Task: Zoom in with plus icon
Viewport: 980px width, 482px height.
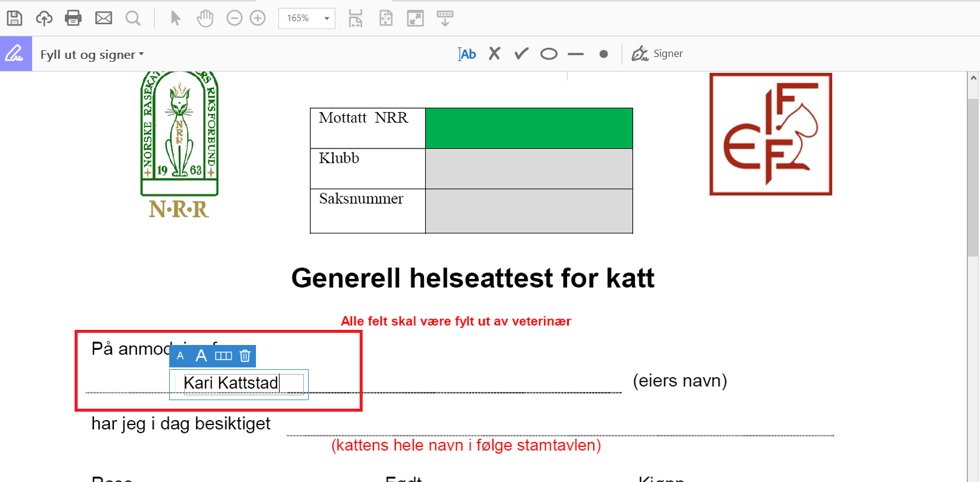Action: [258, 18]
